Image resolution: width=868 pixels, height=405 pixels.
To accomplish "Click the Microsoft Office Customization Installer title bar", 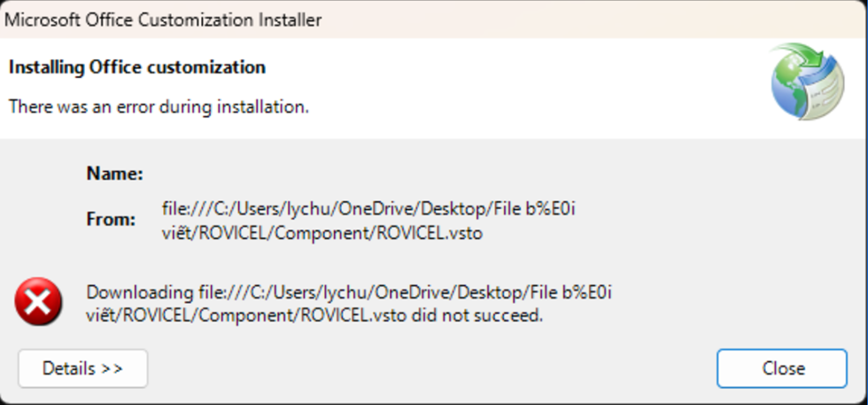I will pyautogui.click(x=354, y=19).
